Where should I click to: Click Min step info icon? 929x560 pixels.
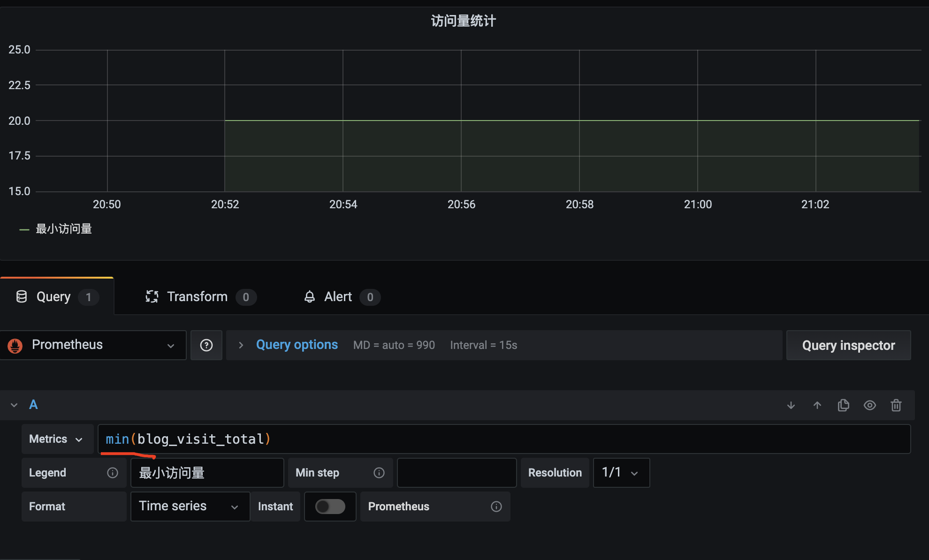click(379, 473)
